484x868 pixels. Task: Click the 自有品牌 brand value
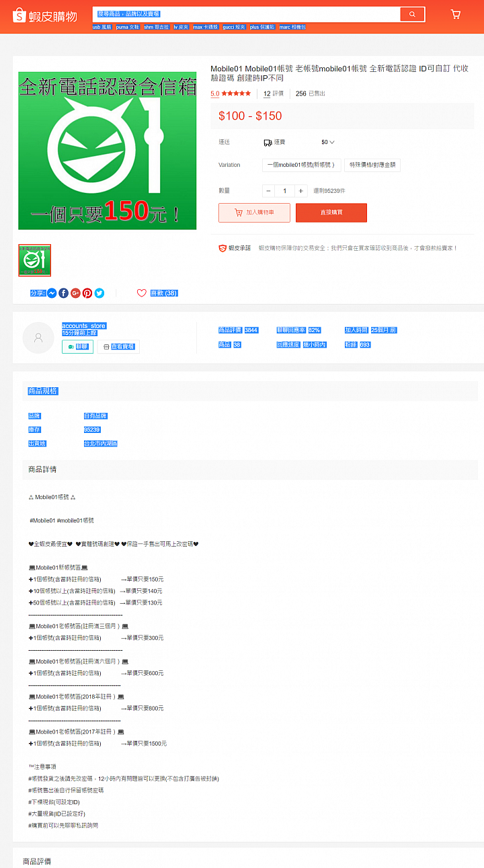[95, 416]
